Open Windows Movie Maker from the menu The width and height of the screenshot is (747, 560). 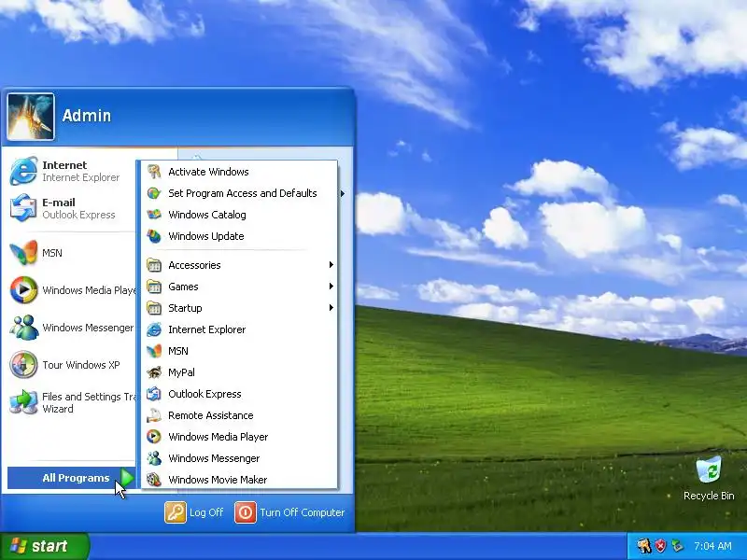[x=238, y=480]
